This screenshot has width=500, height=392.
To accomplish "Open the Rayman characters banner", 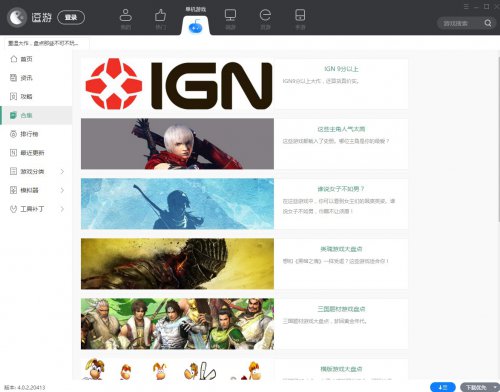I will pos(177,369).
